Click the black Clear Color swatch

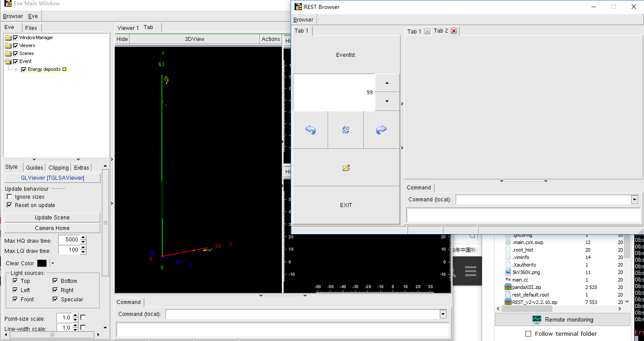(42, 263)
